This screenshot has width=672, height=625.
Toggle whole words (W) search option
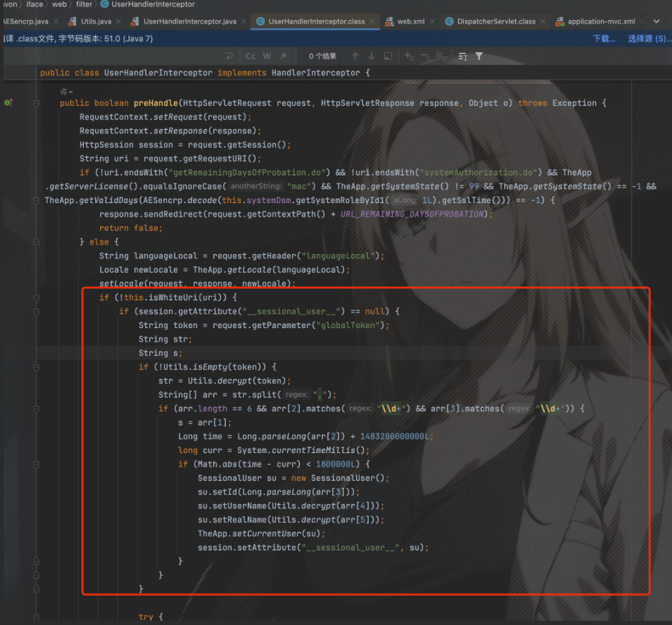point(266,56)
